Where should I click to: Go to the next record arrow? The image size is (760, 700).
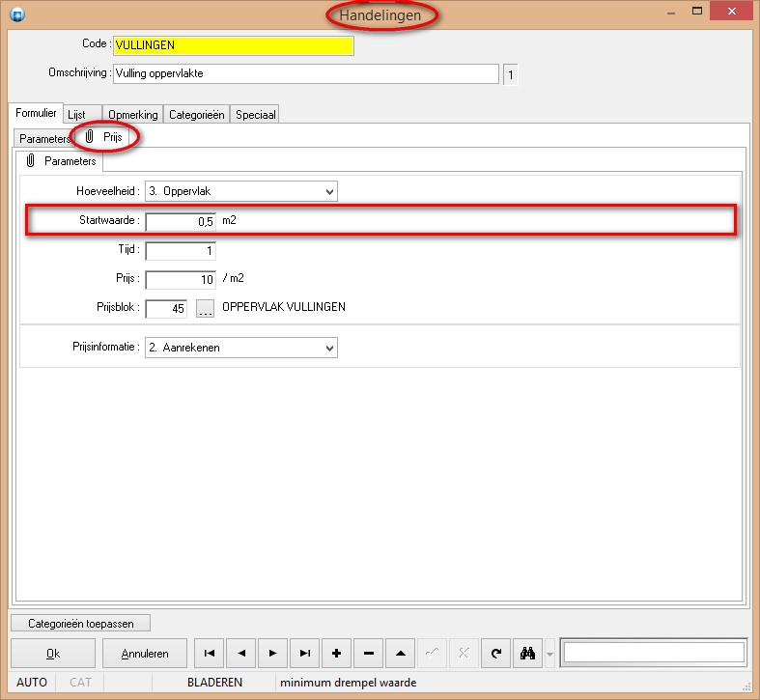pyautogui.click(x=273, y=653)
